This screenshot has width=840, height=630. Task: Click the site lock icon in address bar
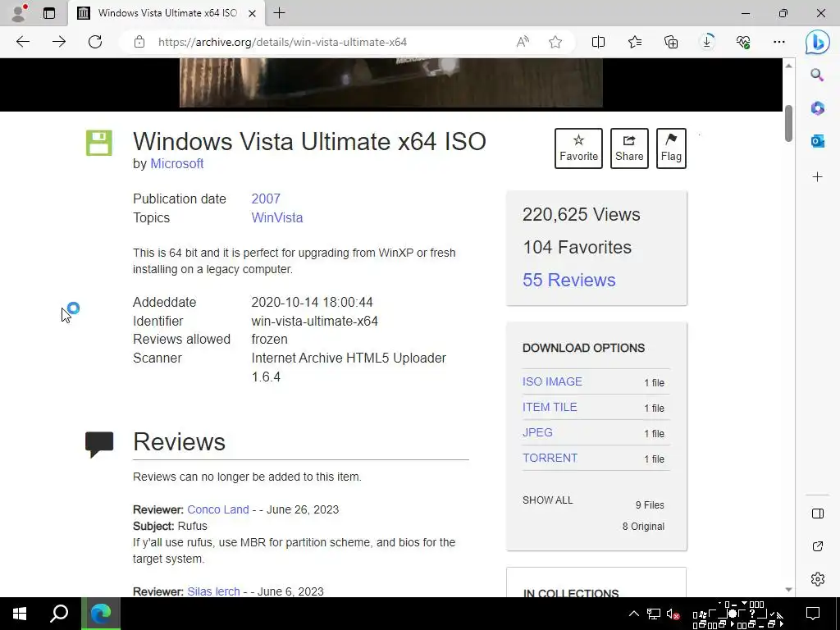click(139, 42)
